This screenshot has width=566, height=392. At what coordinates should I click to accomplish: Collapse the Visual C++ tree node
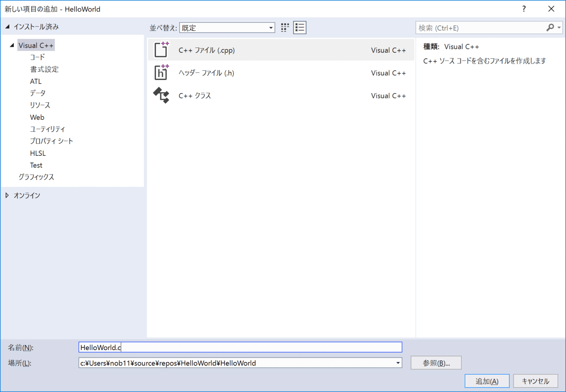click(12, 45)
